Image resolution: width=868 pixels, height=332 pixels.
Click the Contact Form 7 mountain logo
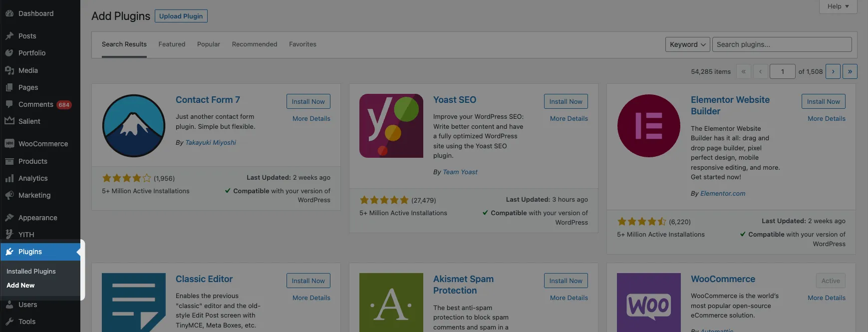(x=134, y=126)
